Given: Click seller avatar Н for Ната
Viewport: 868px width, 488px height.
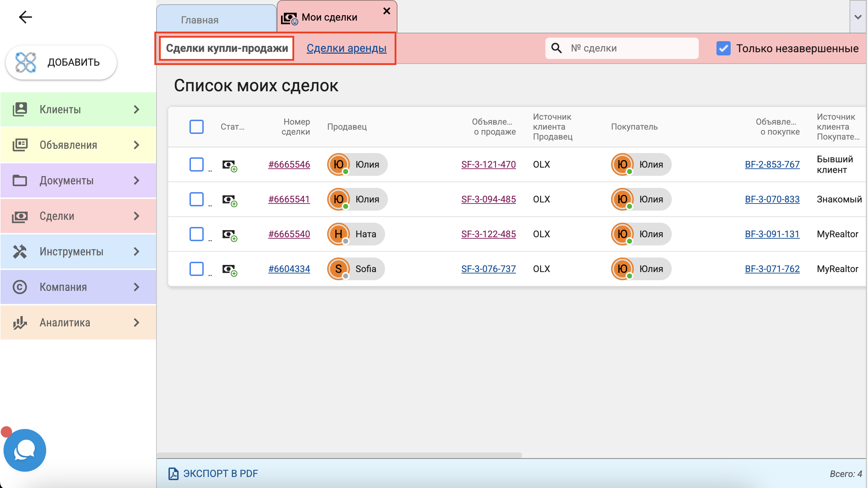Looking at the screenshot, I should pos(339,234).
